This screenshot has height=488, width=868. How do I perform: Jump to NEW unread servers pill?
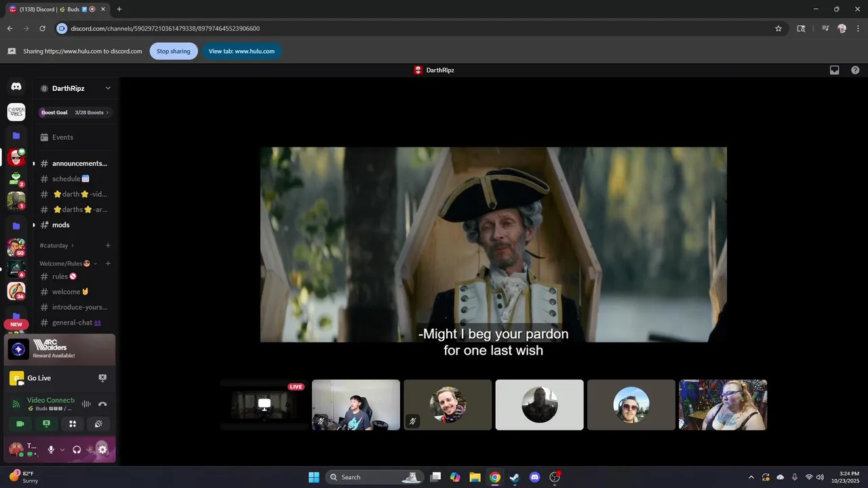tap(16, 324)
